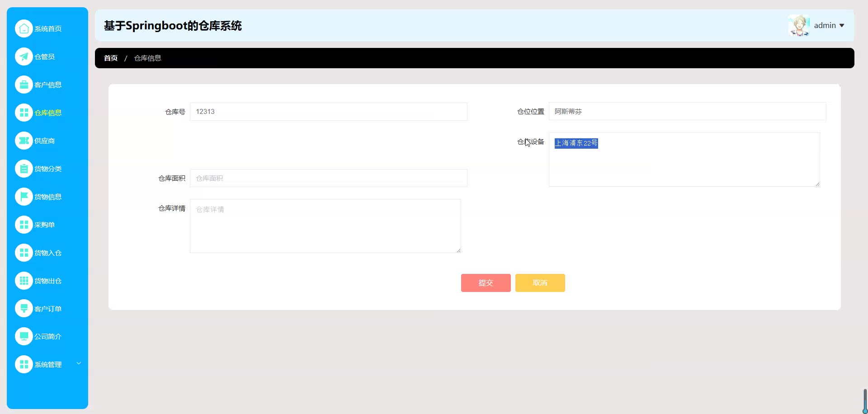This screenshot has height=414, width=868.
Task: Click the 仓库面积 field label
Action: coord(172,178)
